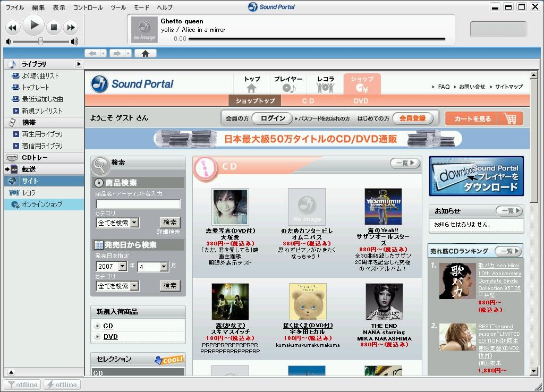This screenshot has height=392, width=544.
Task: Select レコラ in sidebar
Action: pyautogui.click(x=44, y=192)
